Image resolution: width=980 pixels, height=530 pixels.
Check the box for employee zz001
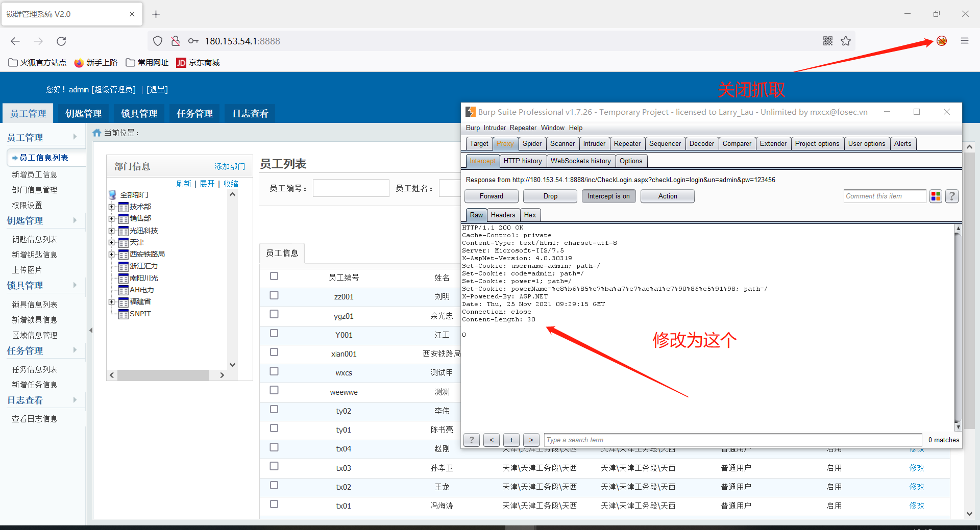pyautogui.click(x=274, y=295)
